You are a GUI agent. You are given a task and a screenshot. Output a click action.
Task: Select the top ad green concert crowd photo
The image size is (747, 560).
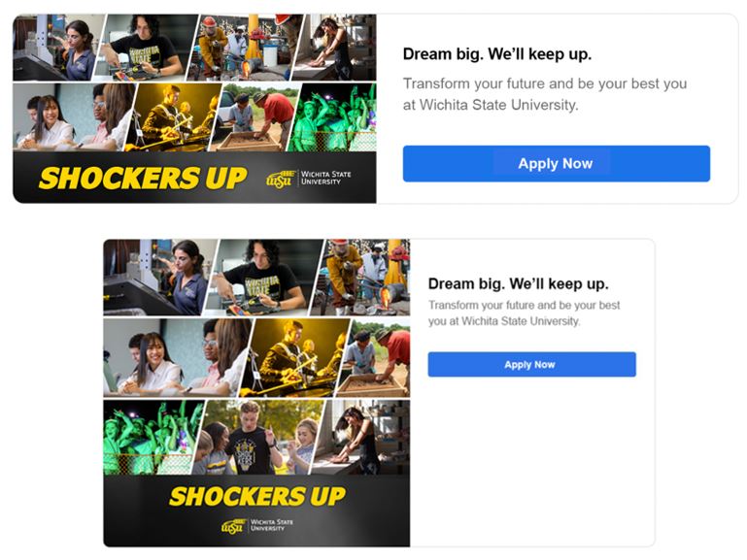click(333, 117)
